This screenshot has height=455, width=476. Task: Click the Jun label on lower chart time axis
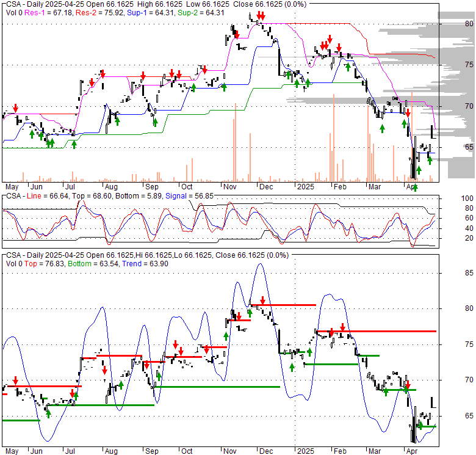(x=37, y=451)
